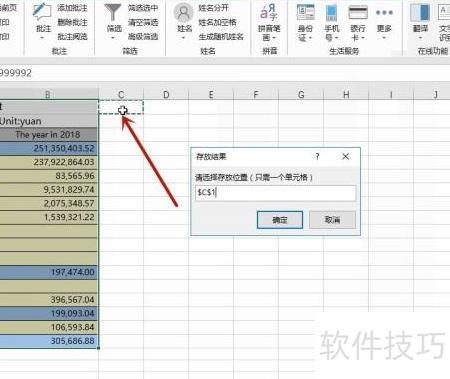450x379 pixels.
Task: Select 添加批注 in the ribbon
Action: [72, 8]
